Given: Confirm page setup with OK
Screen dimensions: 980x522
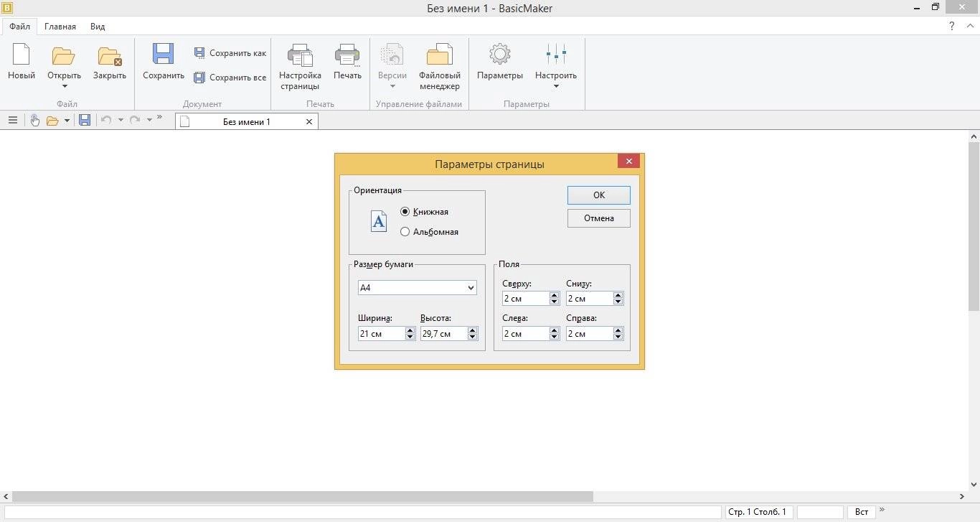Looking at the screenshot, I should (x=599, y=195).
